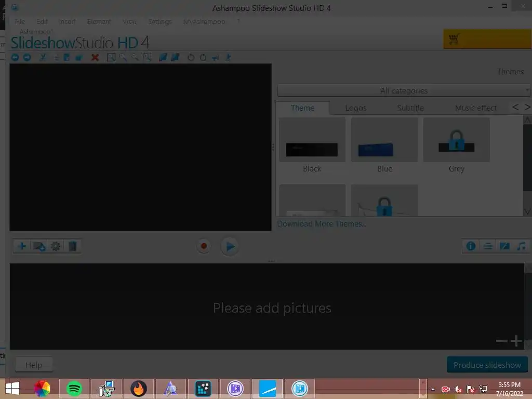Click Download More Themes link
Viewport: 532px width, 399px height.
click(321, 224)
